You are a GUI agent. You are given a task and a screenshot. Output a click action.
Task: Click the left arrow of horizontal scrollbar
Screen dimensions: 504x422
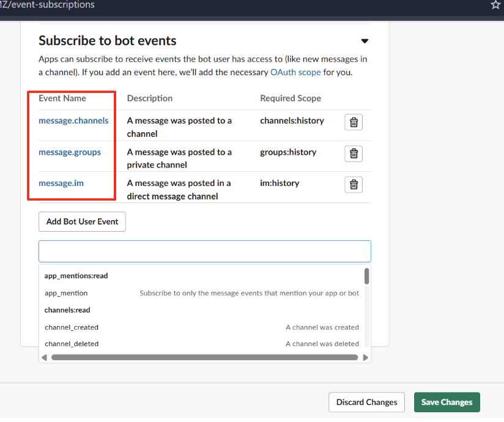tap(45, 357)
